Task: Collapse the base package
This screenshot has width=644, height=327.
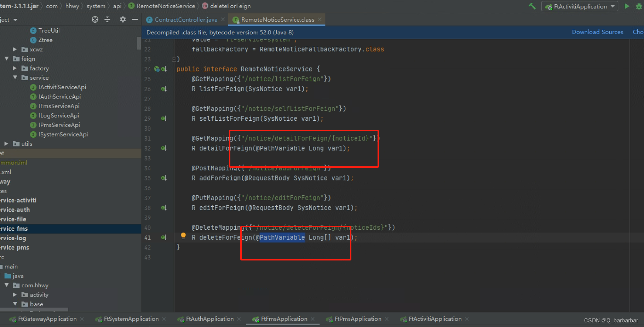Action: pyautogui.click(x=15, y=304)
